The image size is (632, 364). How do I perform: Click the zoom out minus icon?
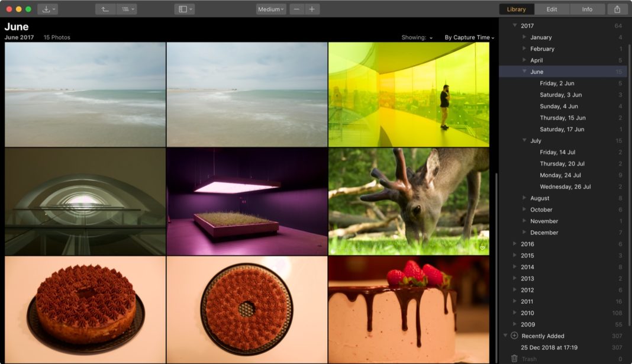pyautogui.click(x=295, y=9)
